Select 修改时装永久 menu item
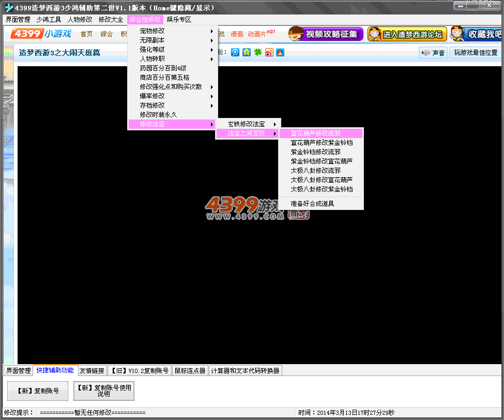This screenshot has width=504, height=420. (x=173, y=115)
